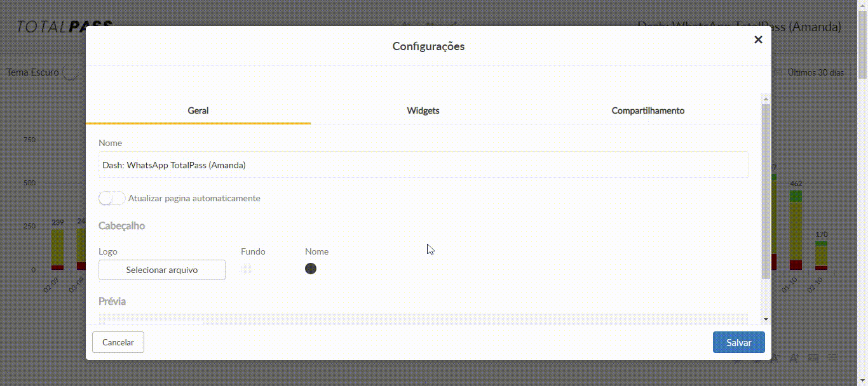Select the Geral tab

coord(198,110)
